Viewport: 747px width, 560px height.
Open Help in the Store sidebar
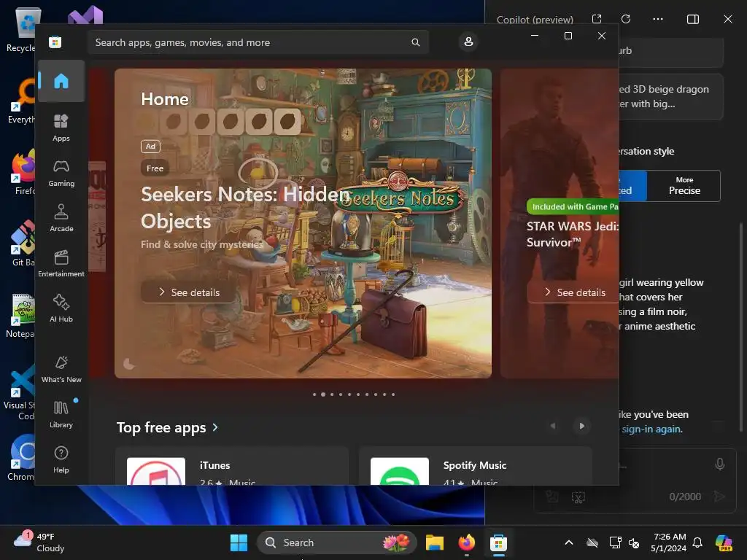pyautogui.click(x=61, y=459)
